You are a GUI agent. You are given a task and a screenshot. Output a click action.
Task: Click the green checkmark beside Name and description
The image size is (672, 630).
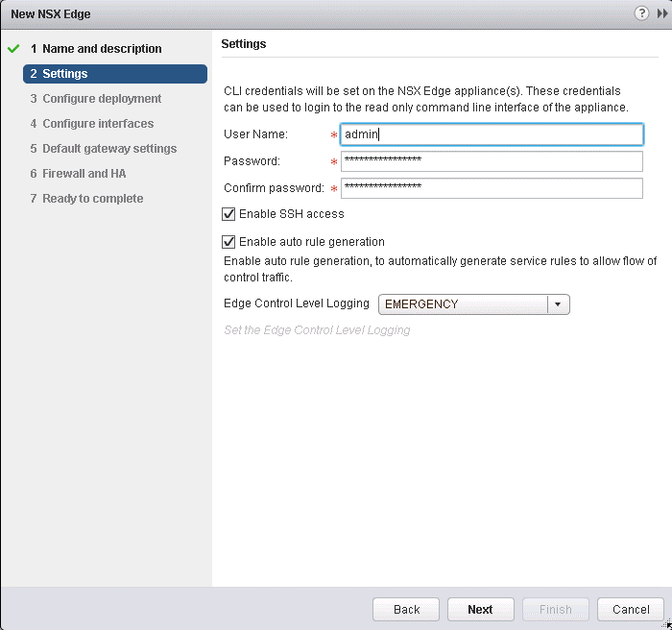[13, 48]
